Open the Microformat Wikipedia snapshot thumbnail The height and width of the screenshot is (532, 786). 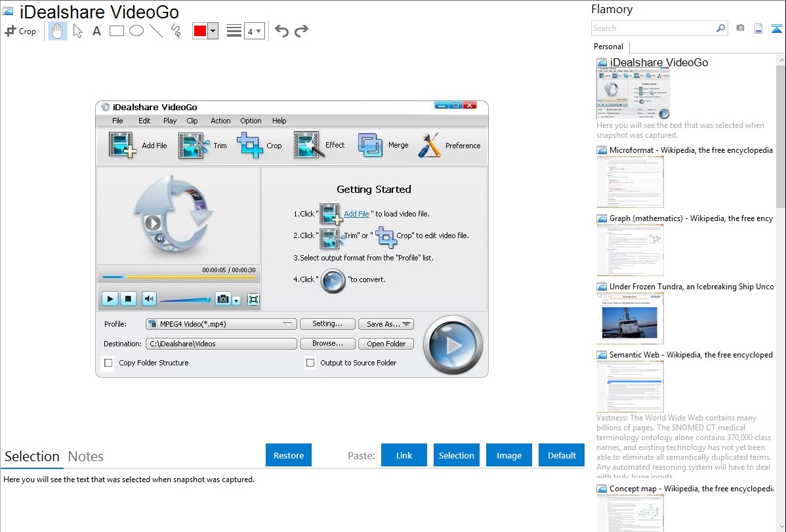tap(630, 182)
